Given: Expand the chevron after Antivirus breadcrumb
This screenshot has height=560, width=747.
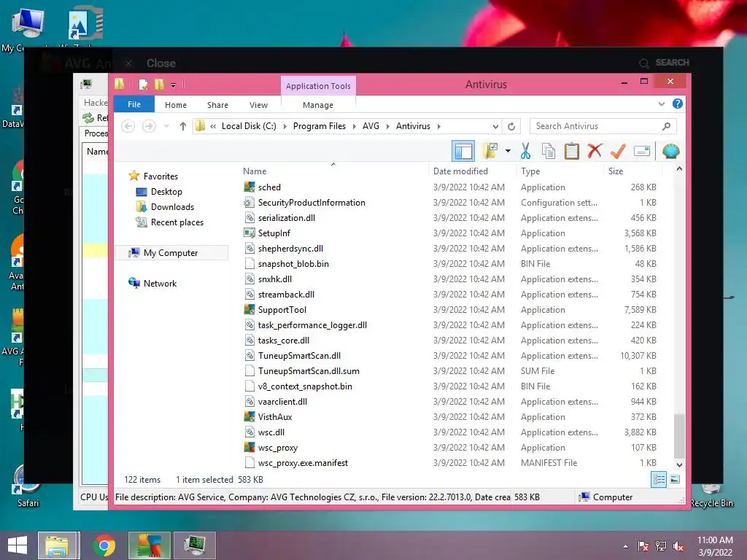Looking at the screenshot, I should tap(438, 126).
